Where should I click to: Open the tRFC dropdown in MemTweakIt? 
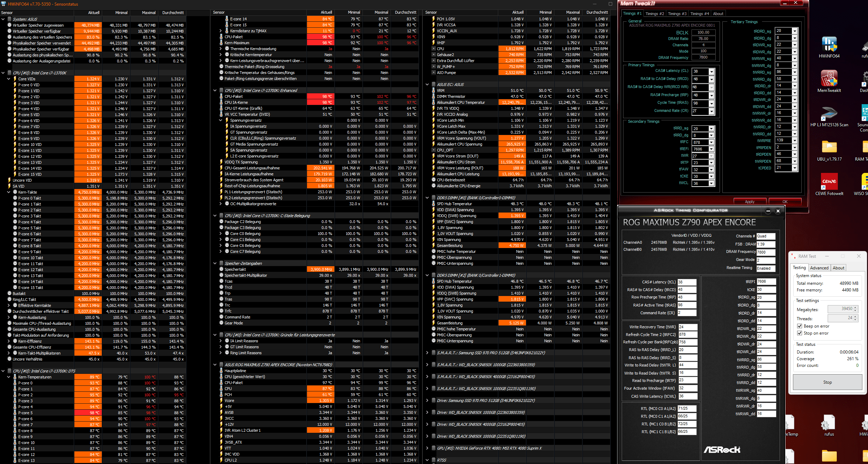pos(711,142)
